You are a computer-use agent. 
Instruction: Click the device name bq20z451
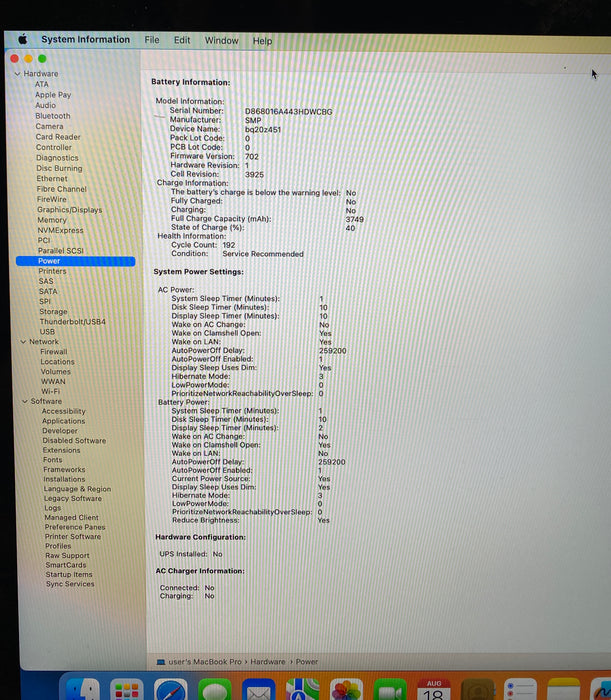point(263,129)
